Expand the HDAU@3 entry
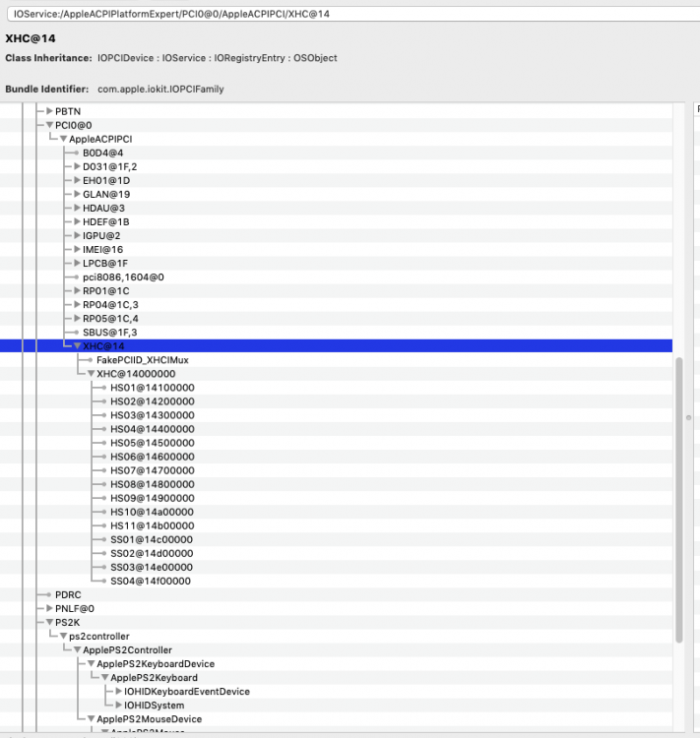This screenshot has width=700, height=738. tap(77, 208)
